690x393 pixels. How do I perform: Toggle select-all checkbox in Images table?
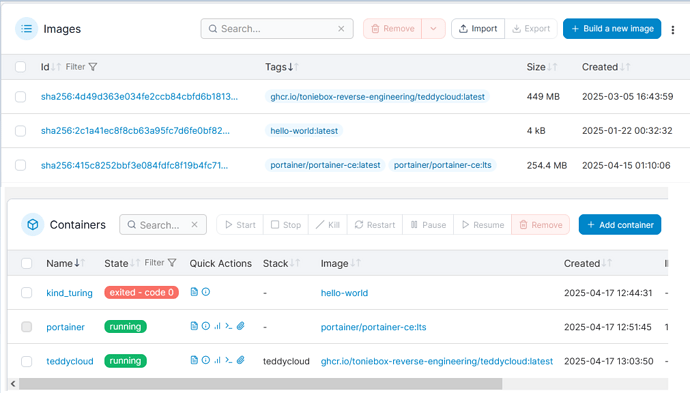[20, 67]
